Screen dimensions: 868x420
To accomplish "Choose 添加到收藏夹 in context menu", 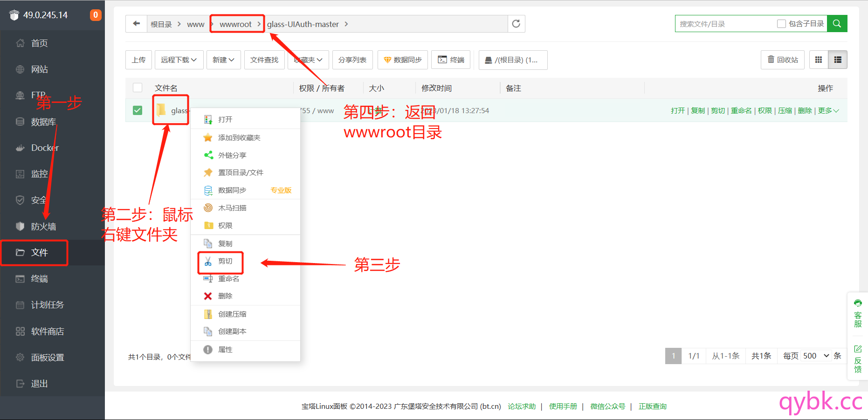I will pos(245,138).
